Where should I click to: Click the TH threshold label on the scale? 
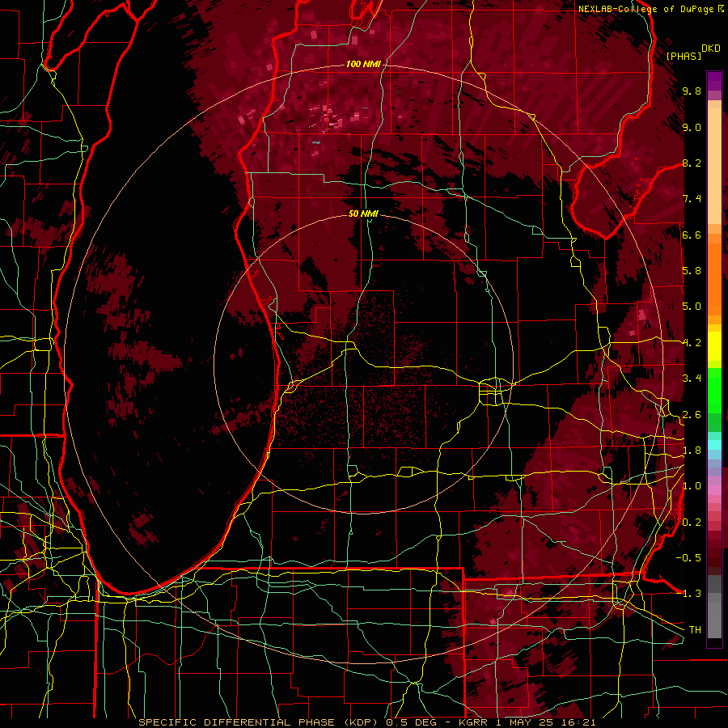(695, 630)
